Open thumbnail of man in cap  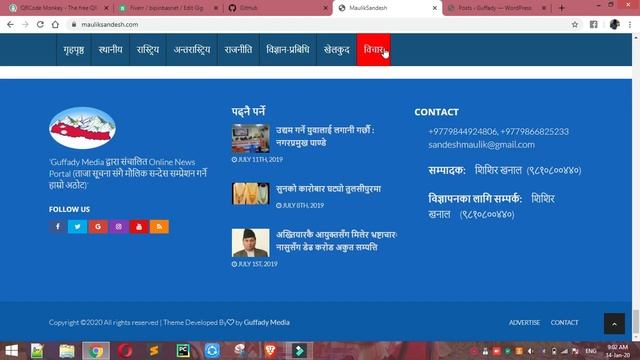click(251, 242)
